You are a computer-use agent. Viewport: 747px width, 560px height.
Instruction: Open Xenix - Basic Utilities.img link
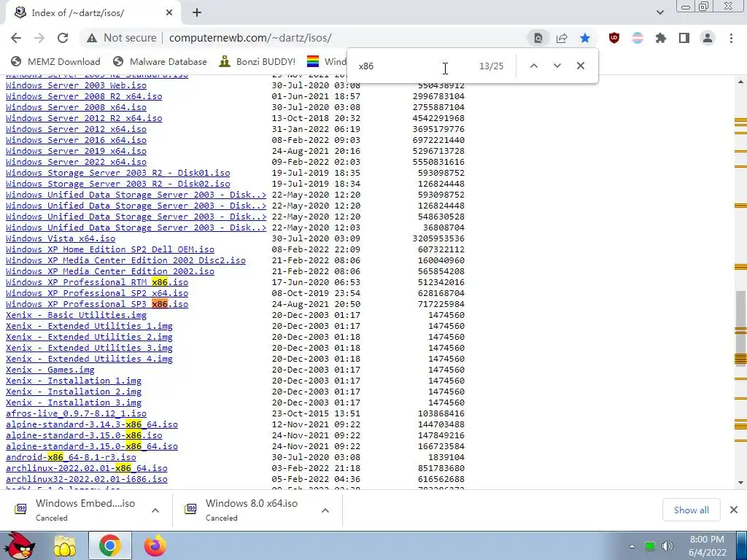coord(76,315)
